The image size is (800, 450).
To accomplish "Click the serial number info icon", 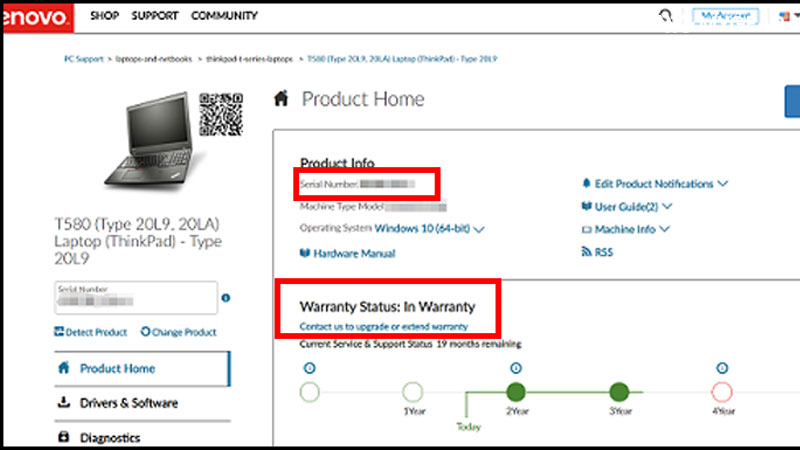I will [226, 298].
